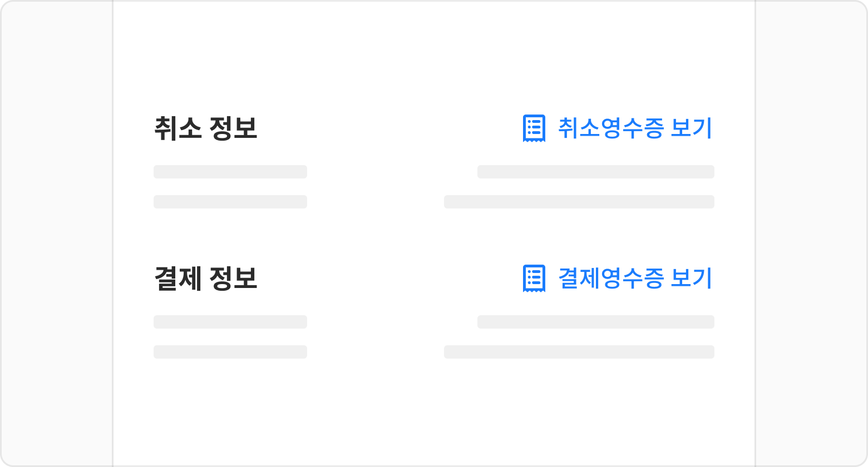Select first placeholder bar directly under 취소 정보

(x=230, y=172)
